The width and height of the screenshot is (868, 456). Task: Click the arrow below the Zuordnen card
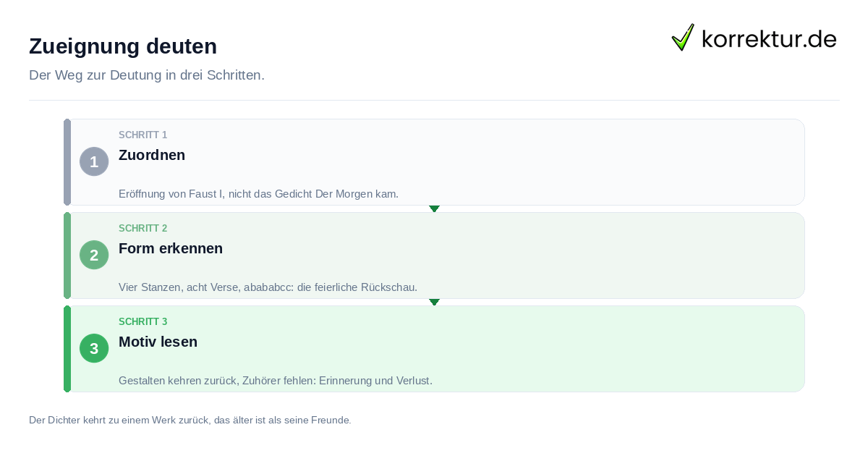pyautogui.click(x=434, y=208)
